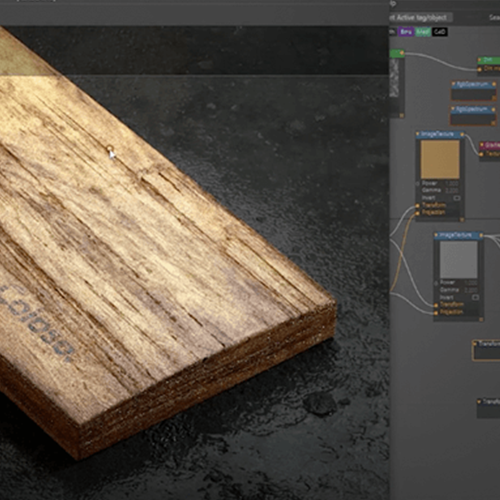
Task: Click Projection input pin on tan ImageTexture node
Action: pos(417,213)
